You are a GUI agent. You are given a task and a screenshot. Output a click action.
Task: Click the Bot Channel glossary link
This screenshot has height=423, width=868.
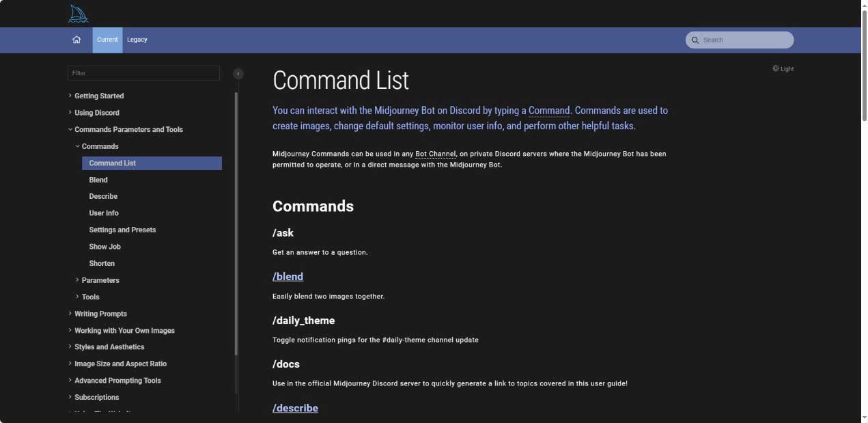point(435,154)
